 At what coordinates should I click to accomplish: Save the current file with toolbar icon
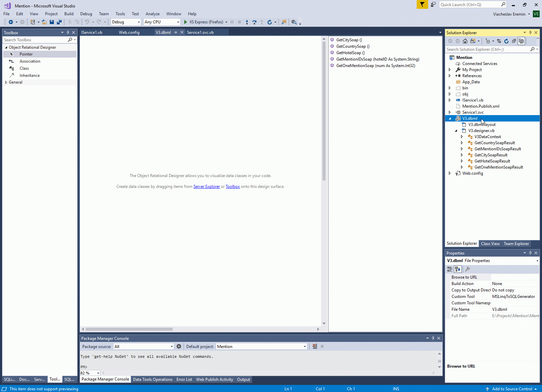[x=52, y=22]
